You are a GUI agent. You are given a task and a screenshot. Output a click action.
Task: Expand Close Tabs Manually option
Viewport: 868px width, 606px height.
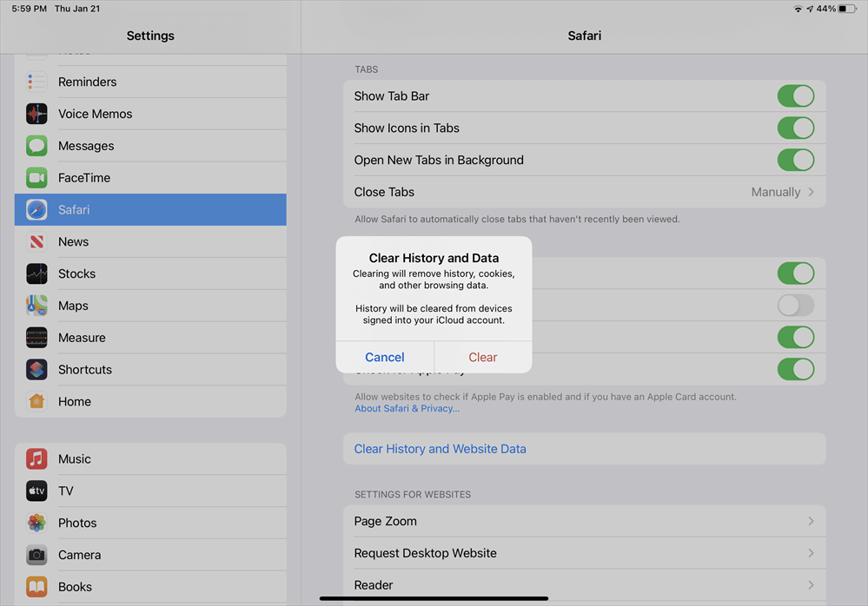(x=782, y=192)
